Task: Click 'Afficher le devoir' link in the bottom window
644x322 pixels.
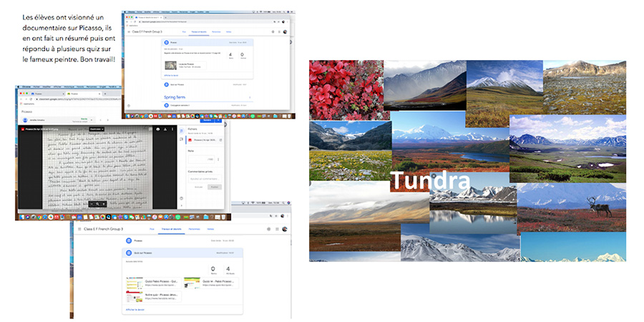Action: pyautogui.click(x=135, y=309)
